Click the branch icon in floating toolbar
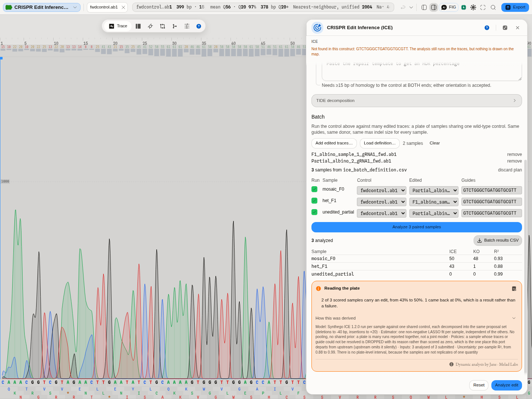The image size is (532, 399). click(175, 26)
